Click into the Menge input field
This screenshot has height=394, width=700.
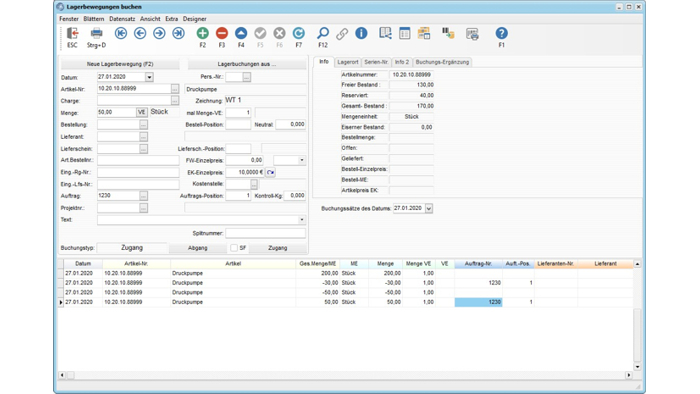click(117, 112)
